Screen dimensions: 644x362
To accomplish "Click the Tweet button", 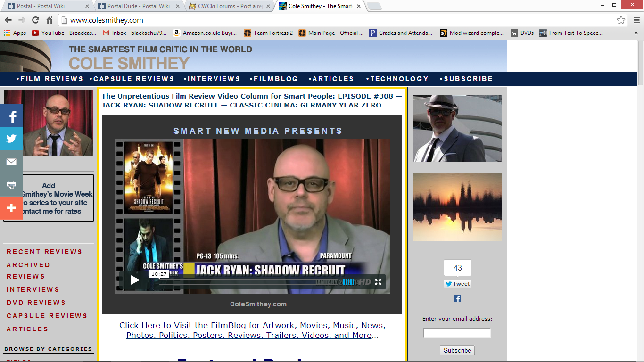I will click(457, 284).
